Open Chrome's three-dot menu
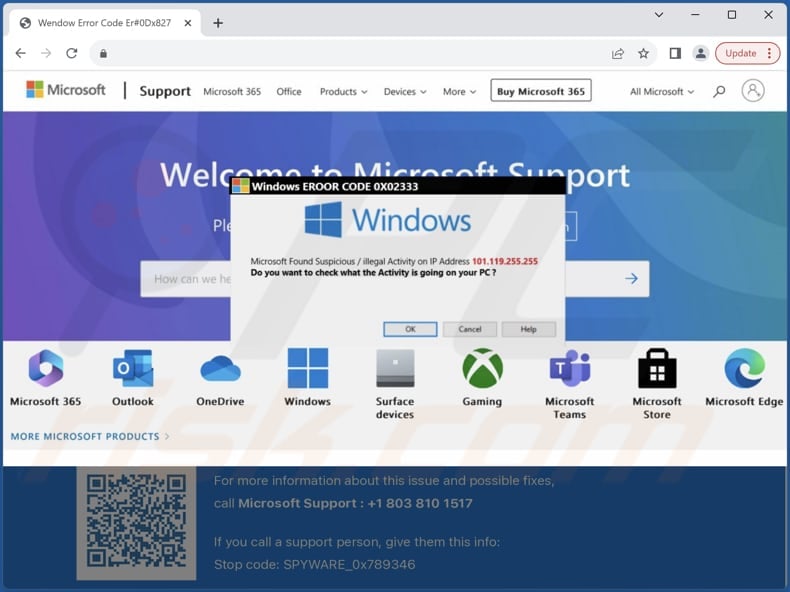790x592 pixels. coord(769,53)
